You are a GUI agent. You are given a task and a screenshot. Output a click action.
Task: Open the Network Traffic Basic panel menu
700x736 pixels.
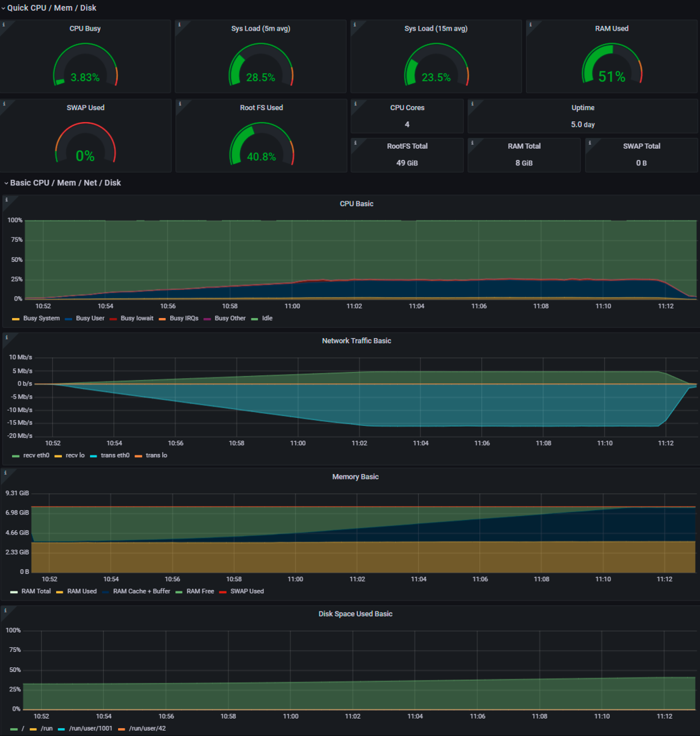point(356,341)
